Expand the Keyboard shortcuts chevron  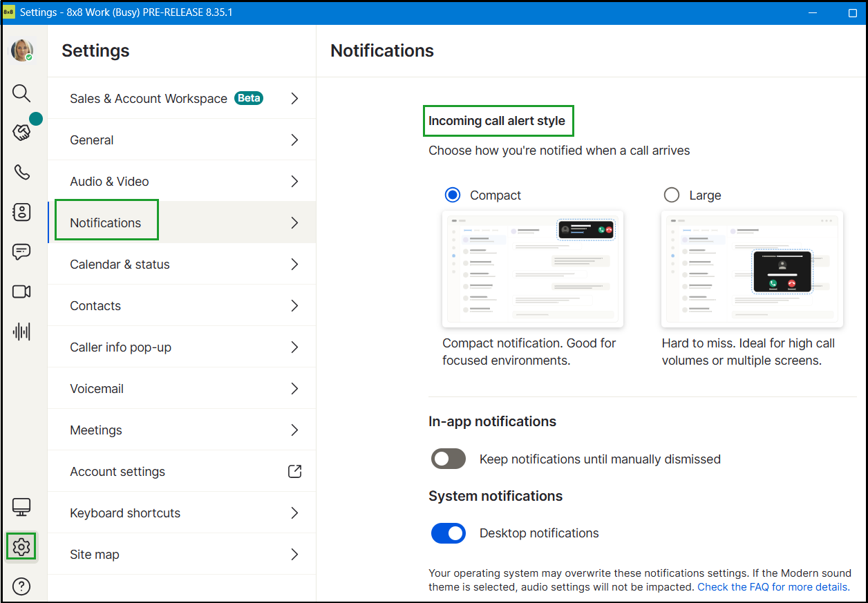tap(294, 513)
